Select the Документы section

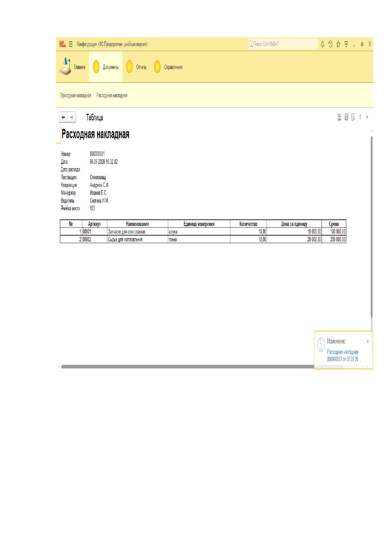[106, 67]
